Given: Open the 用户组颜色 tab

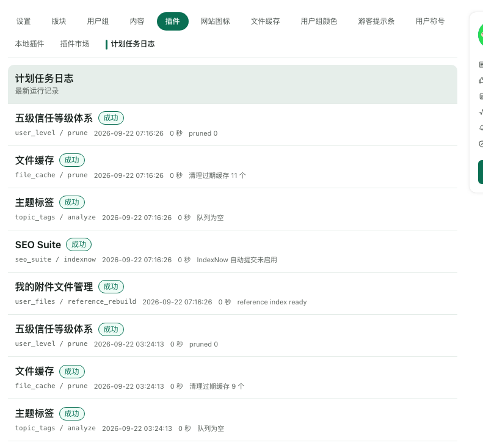Looking at the screenshot, I should [319, 21].
